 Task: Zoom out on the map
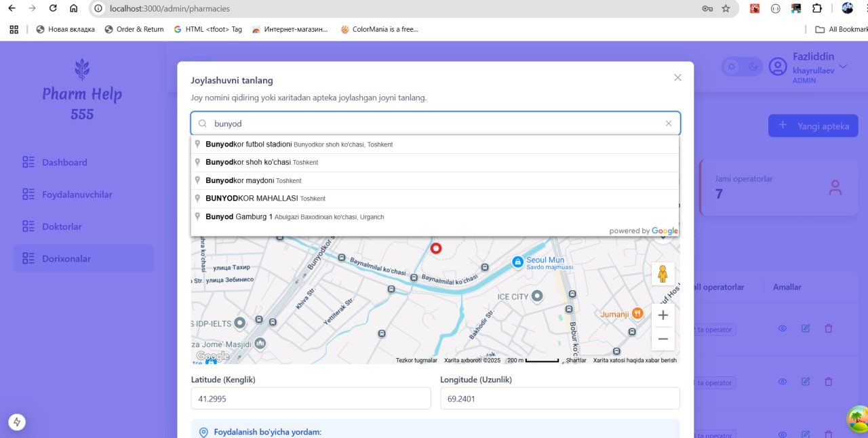[663, 338]
